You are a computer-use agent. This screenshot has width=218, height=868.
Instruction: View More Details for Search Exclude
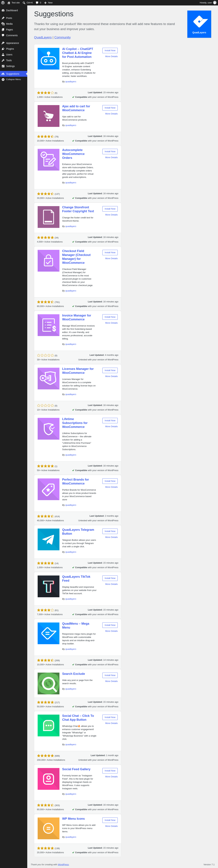pos(111,681)
